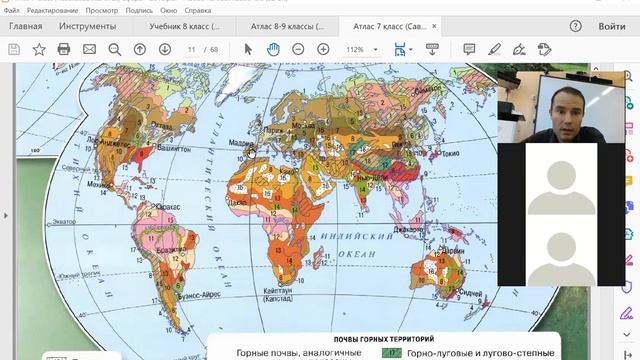Print the document using printer icon

coord(64,50)
